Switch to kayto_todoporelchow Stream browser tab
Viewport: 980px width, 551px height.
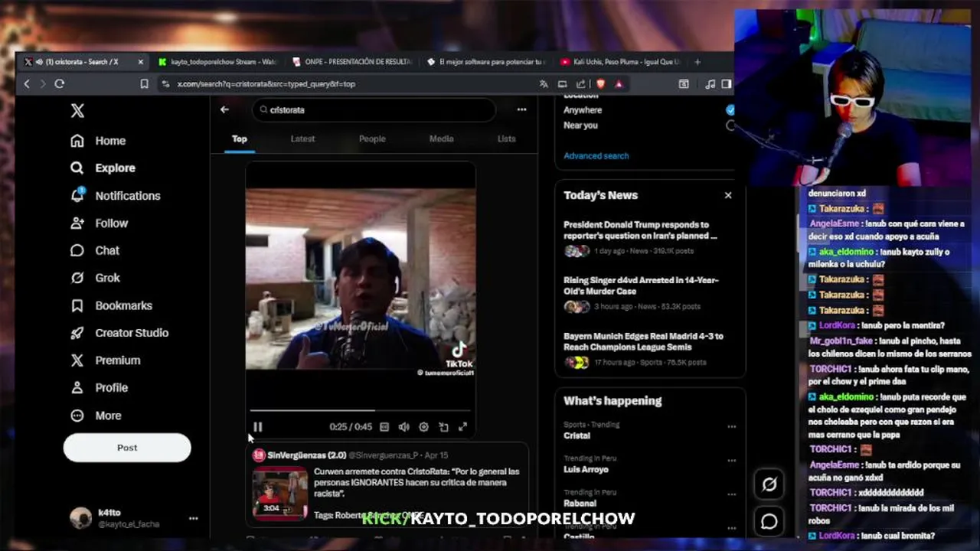click(x=218, y=61)
